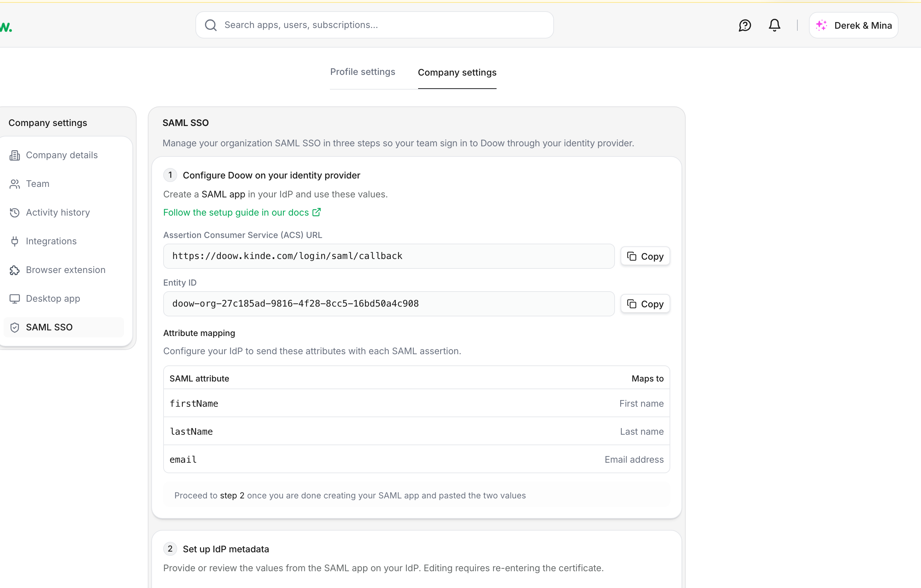Focus the search apps, users field
This screenshot has height=588, width=921.
tap(374, 25)
